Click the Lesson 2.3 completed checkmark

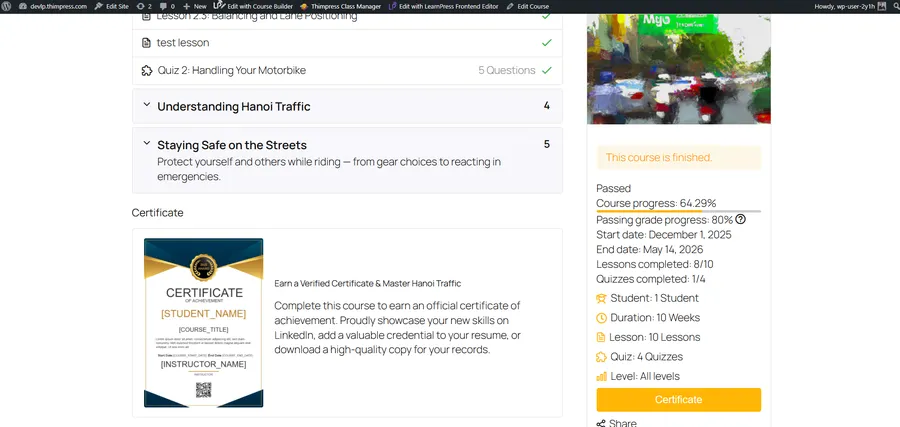pos(546,16)
